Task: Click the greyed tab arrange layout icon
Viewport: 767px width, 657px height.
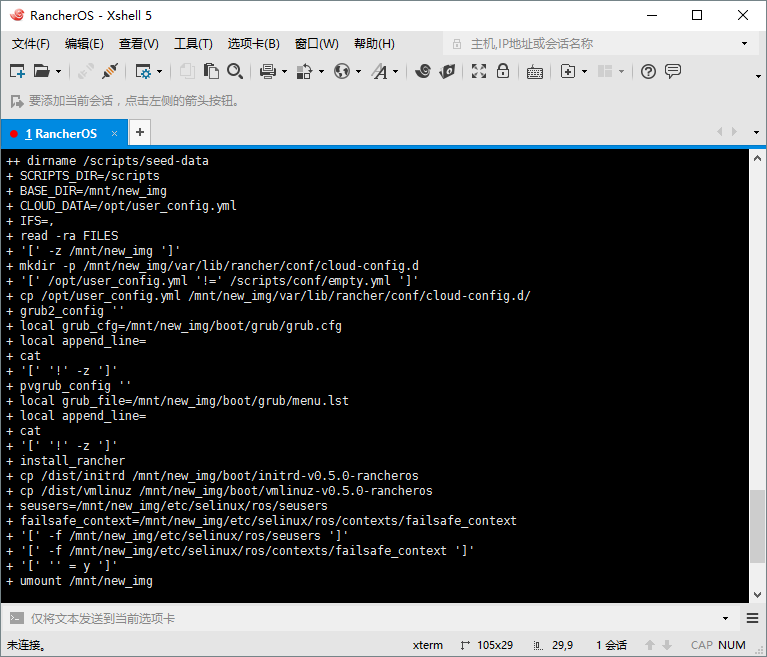Action: (605, 71)
